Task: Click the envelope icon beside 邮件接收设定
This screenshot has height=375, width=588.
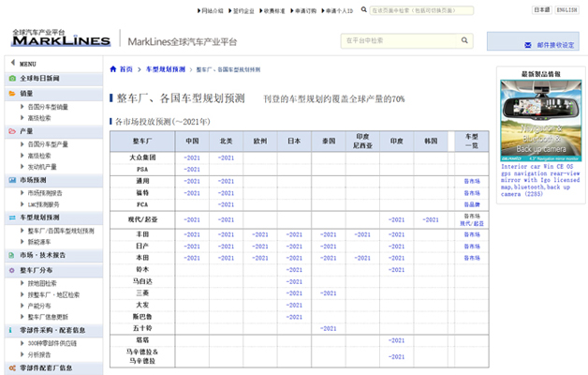Action: [528, 45]
